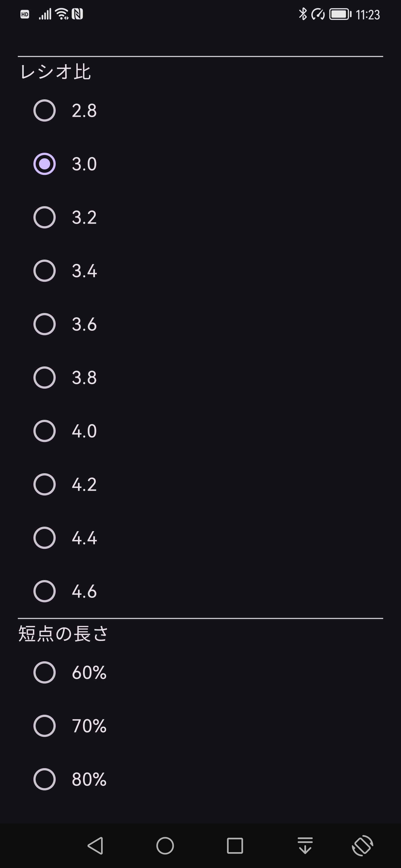Set ratio to 4.6
Viewport: 401px width, 868px height.
(x=45, y=591)
